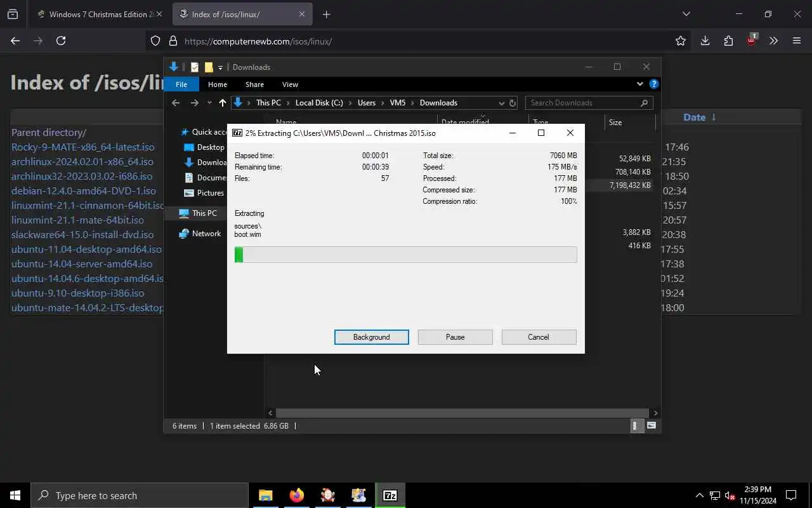Pause the extraction
The height and width of the screenshot is (508, 812).
coord(455,337)
